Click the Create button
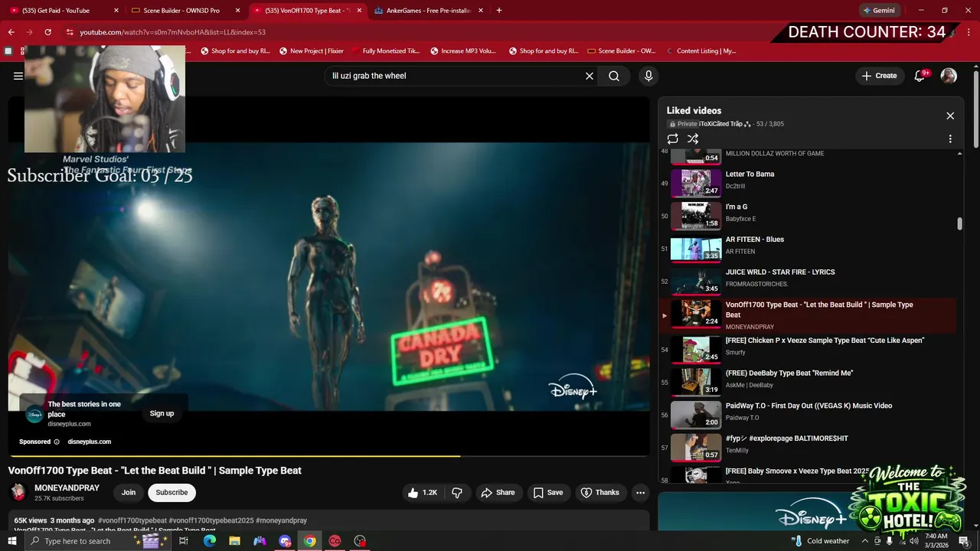This screenshot has height=551, width=980. pos(879,76)
